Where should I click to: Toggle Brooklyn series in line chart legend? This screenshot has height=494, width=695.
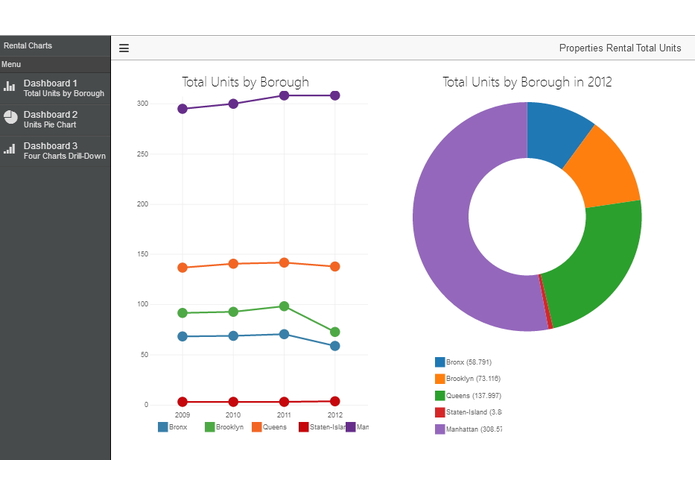coord(224,427)
